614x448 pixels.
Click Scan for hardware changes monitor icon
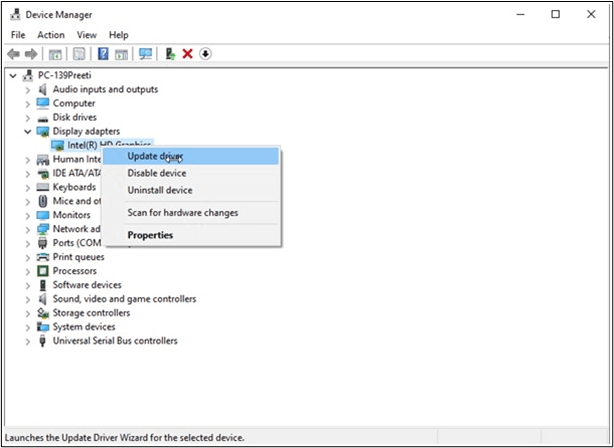145,54
